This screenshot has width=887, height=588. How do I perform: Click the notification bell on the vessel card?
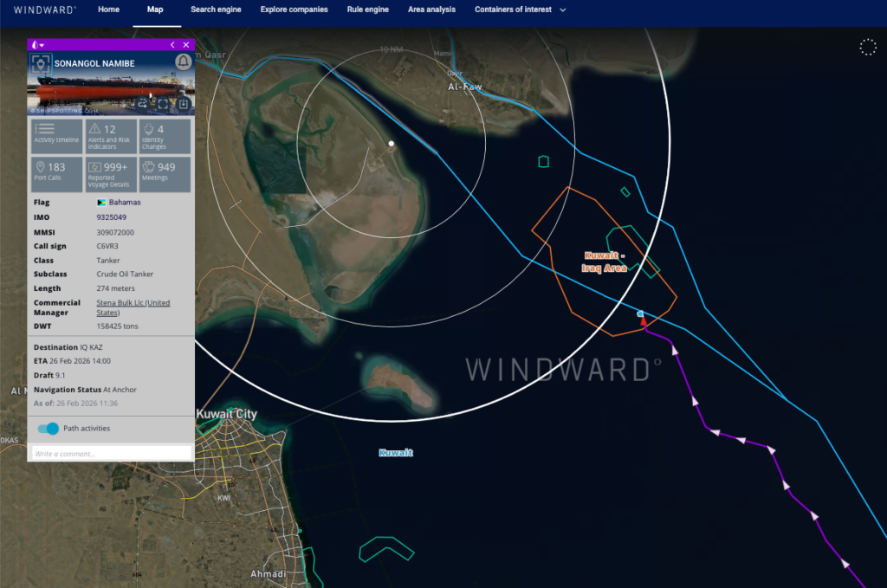(183, 62)
